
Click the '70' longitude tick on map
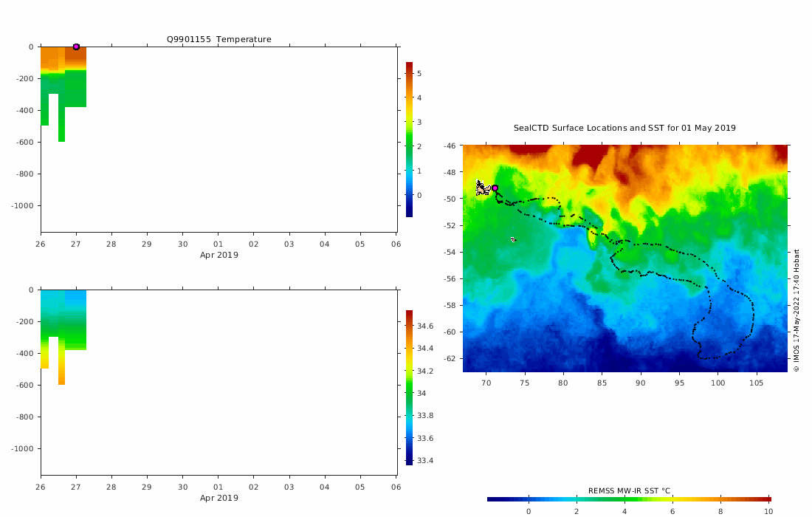coord(486,383)
